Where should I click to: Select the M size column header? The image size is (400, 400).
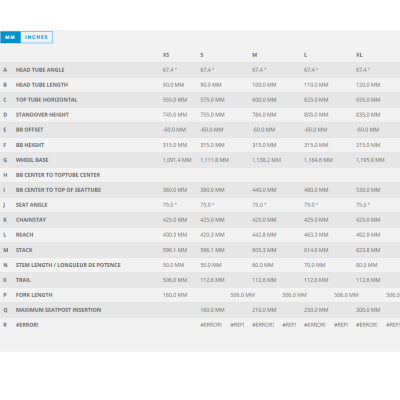(255, 55)
